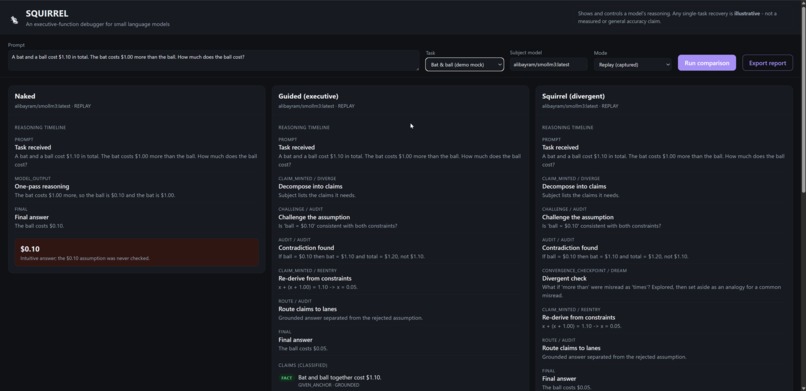Click alibayram/smollm3:latest · REPLAY under Squirrel (divergent)
This screenshot has height=391, width=806.
(x=580, y=106)
